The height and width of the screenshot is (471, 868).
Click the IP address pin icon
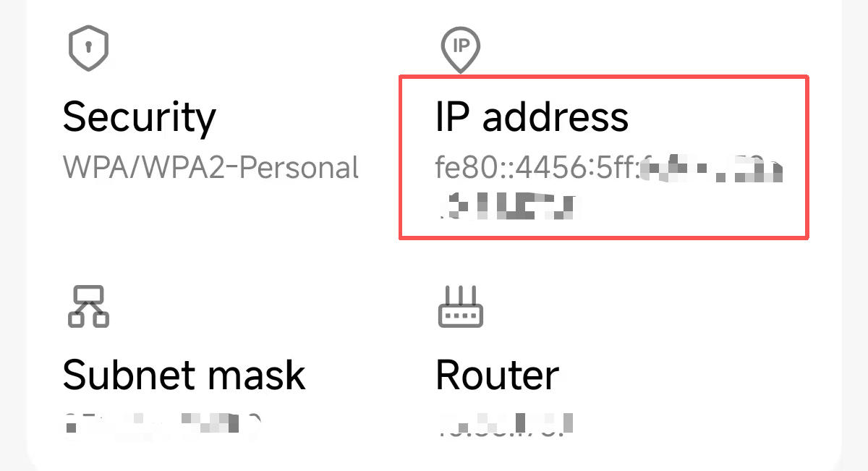pos(461,46)
